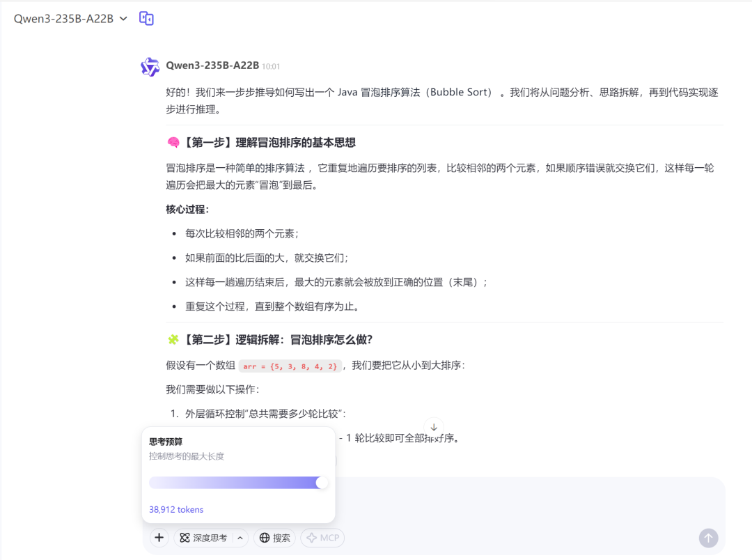Click the list item 外层循环控制“总共需要多少轮比较”
752x560 pixels.
click(x=266, y=414)
